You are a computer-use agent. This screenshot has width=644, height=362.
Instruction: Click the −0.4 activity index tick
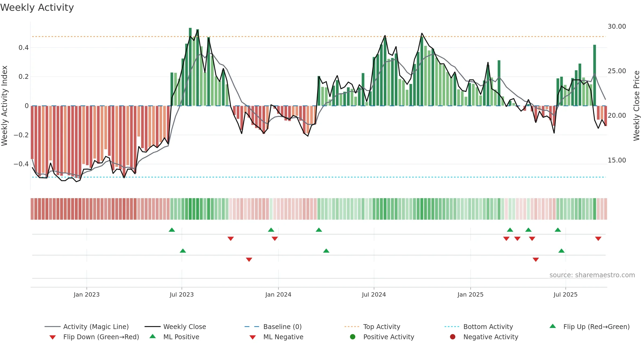[x=21, y=164]
